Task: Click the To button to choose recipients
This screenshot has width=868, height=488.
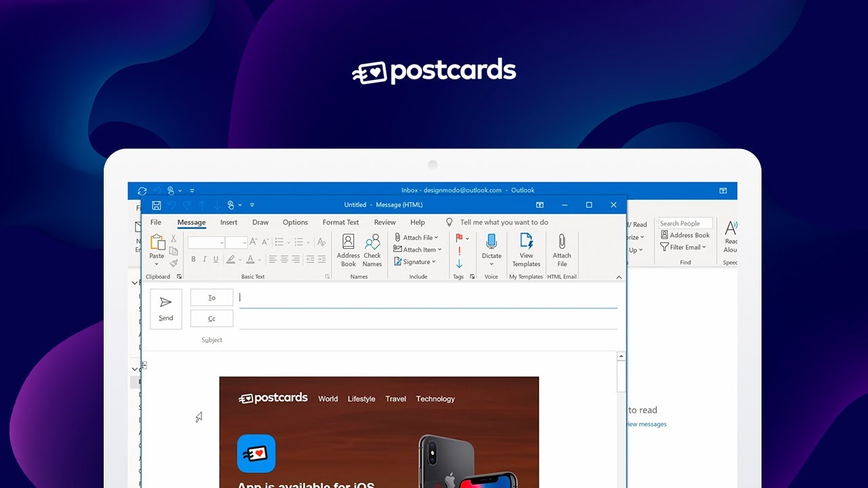Action: pyautogui.click(x=211, y=297)
